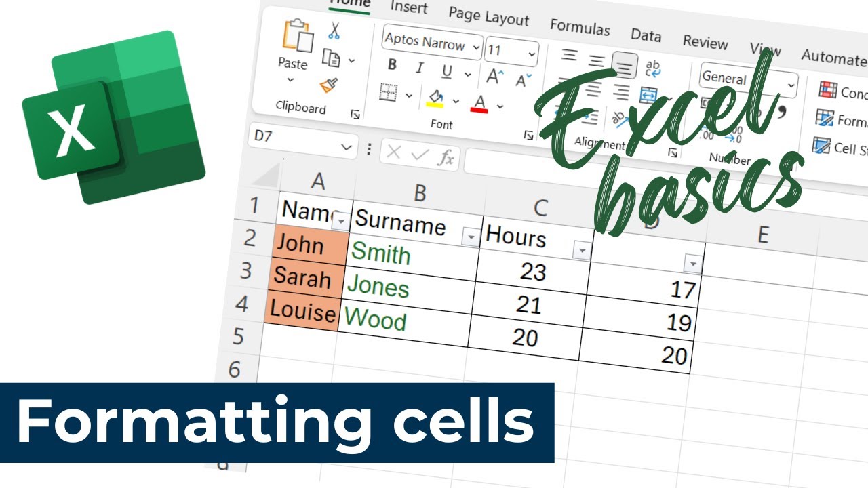The height and width of the screenshot is (488, 868).
Task: Activate the Format Painter brush
Action: (329, 85)
